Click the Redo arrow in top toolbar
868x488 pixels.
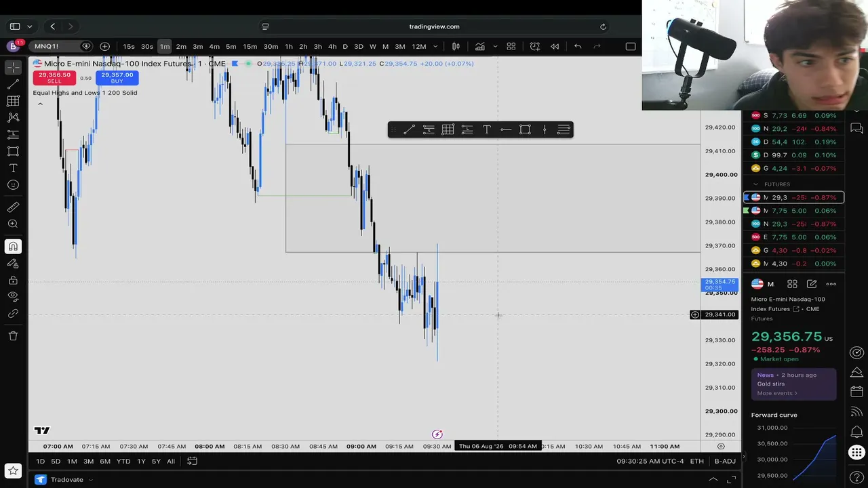(597, 46)
